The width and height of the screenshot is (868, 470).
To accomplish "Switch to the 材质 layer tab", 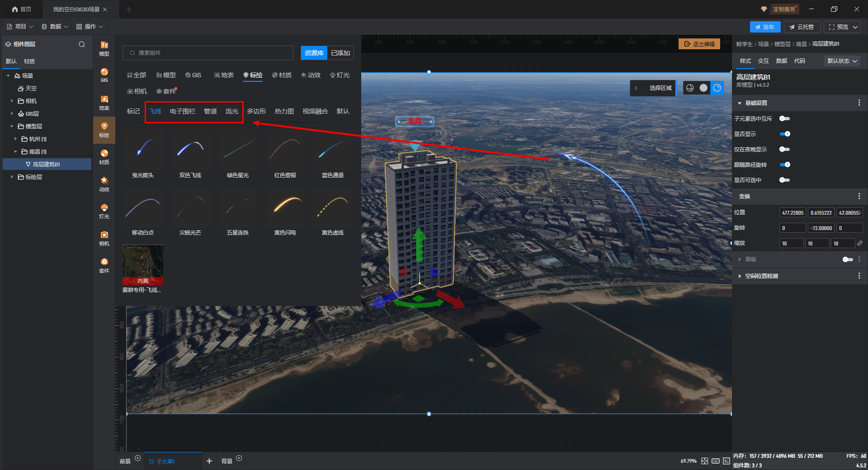I will (x=29, y=61).
